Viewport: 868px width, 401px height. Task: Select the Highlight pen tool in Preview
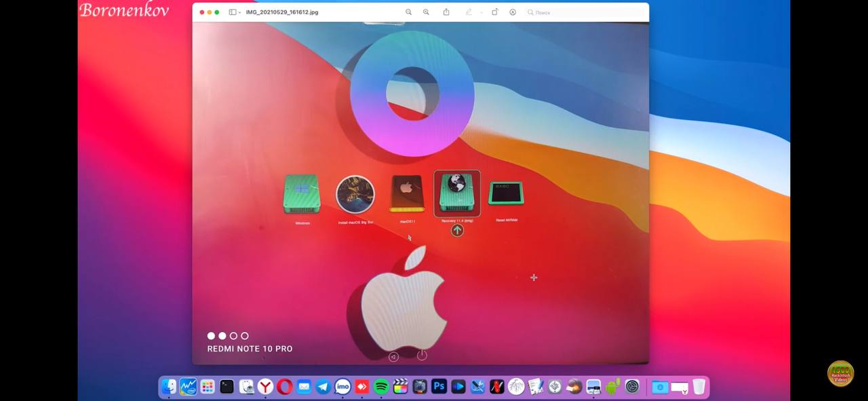click(x=469, y=12)
